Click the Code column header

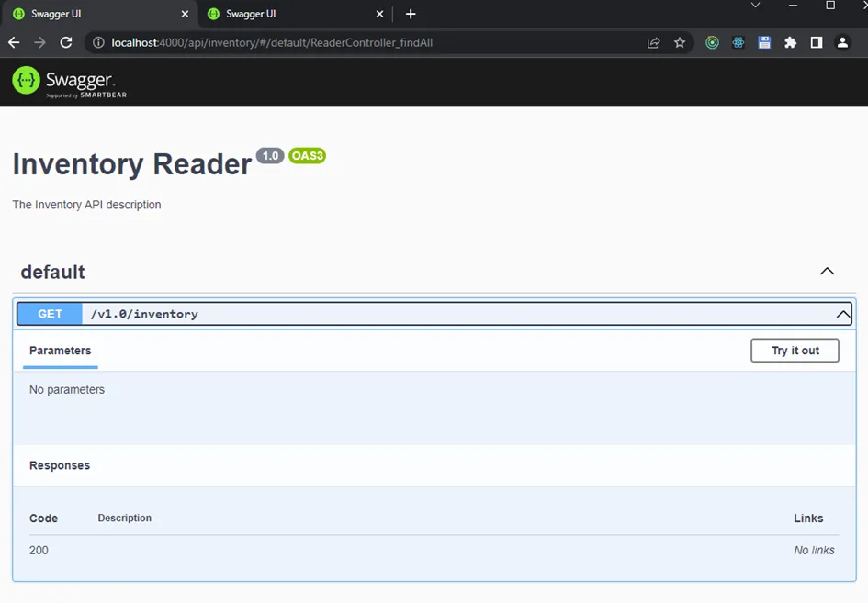click(44, 519)
